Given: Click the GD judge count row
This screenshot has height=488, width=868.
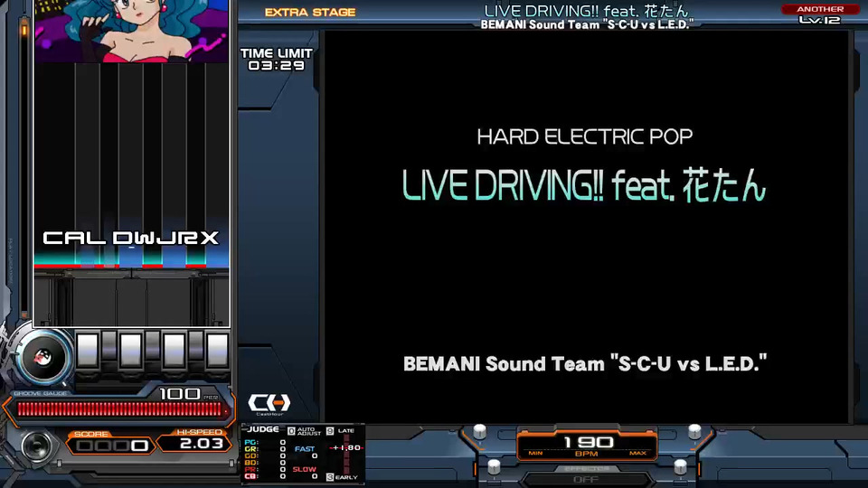Looking at the screenshot, I should 265,455.
